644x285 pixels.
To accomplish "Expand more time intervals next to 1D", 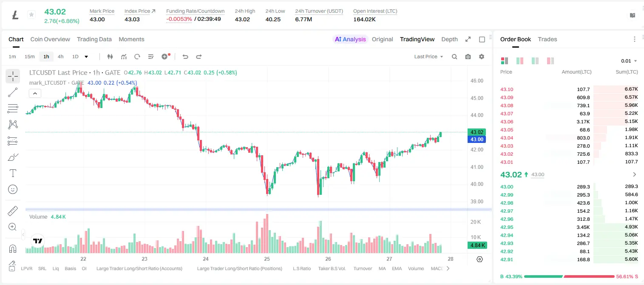I will (x=86, y=57).
